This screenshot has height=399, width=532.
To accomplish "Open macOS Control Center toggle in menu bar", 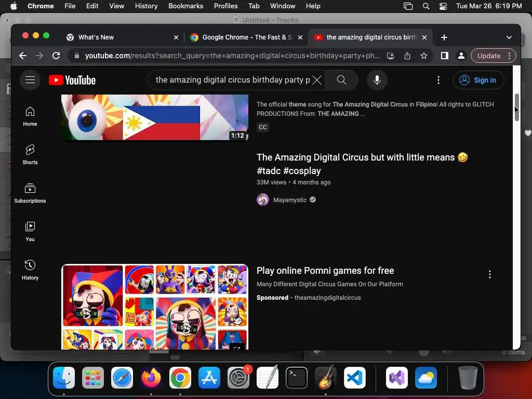I will click(443, 6).
